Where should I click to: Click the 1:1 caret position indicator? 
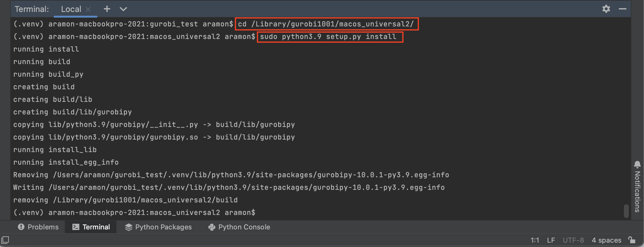pos(535,240)
